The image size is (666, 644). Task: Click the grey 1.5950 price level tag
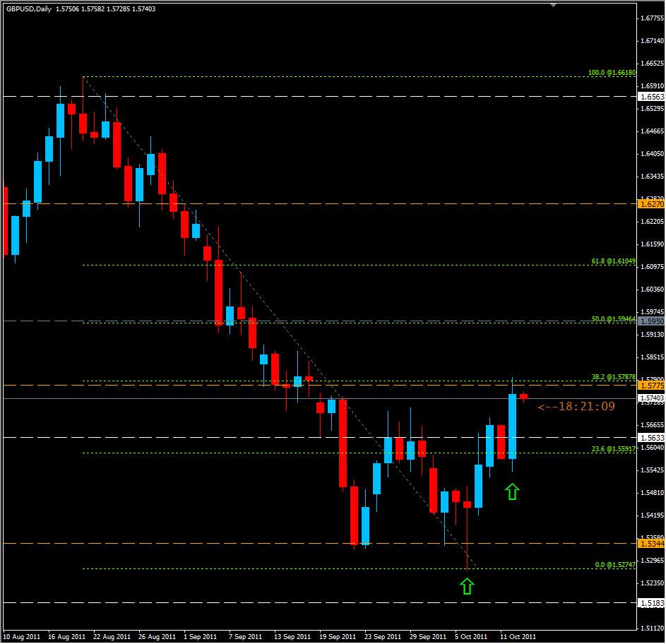(x=650, y=321)
